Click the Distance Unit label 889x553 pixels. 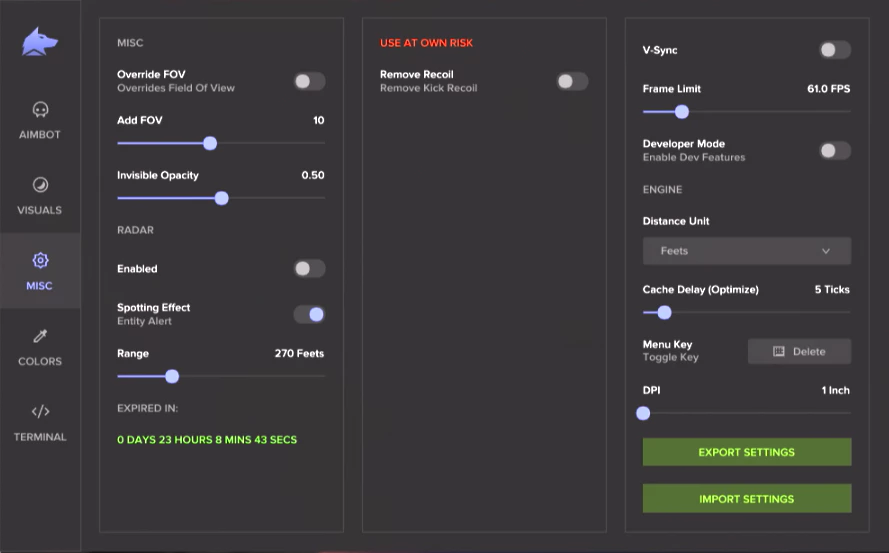tap(676, 221)
